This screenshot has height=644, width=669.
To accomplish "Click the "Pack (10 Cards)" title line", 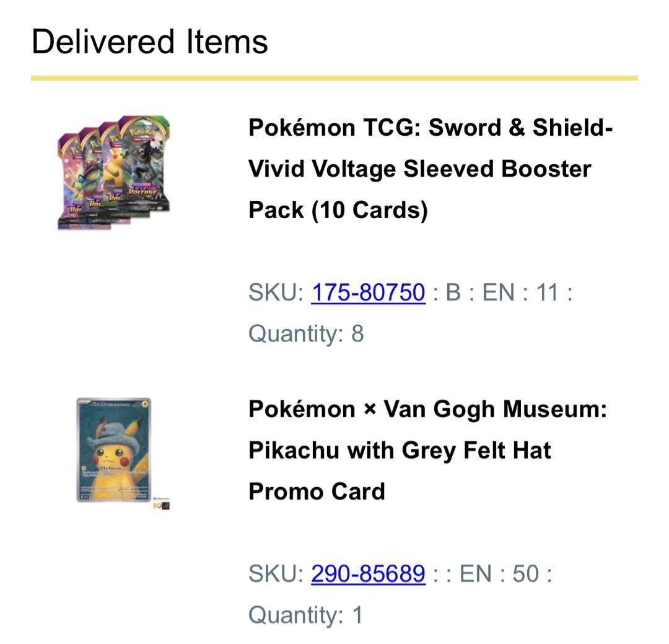I will (338, 210).
